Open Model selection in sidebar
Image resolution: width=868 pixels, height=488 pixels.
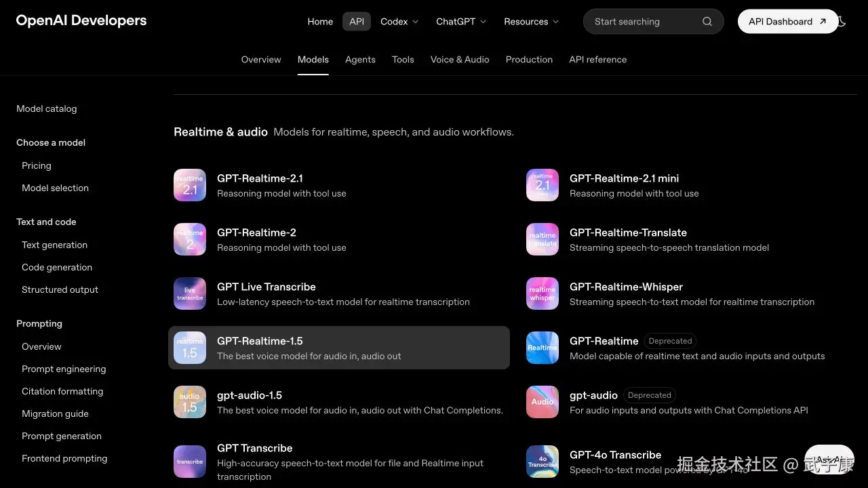coord(55,188)
